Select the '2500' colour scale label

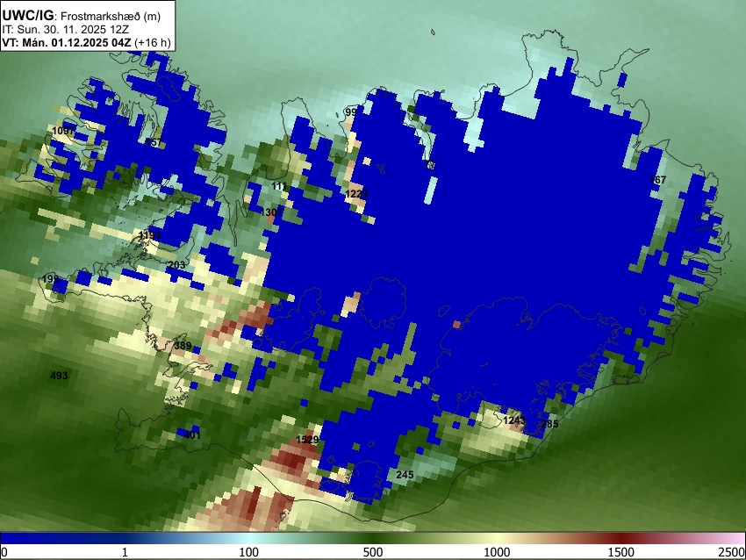click(x=732, y=552)
